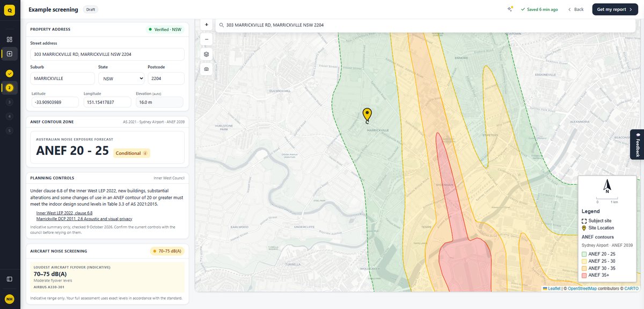The height and width of the screenshot is (309, 644).
Task: Click the ANEF 20 - 25 green swatch
Action: coord(584,254)
